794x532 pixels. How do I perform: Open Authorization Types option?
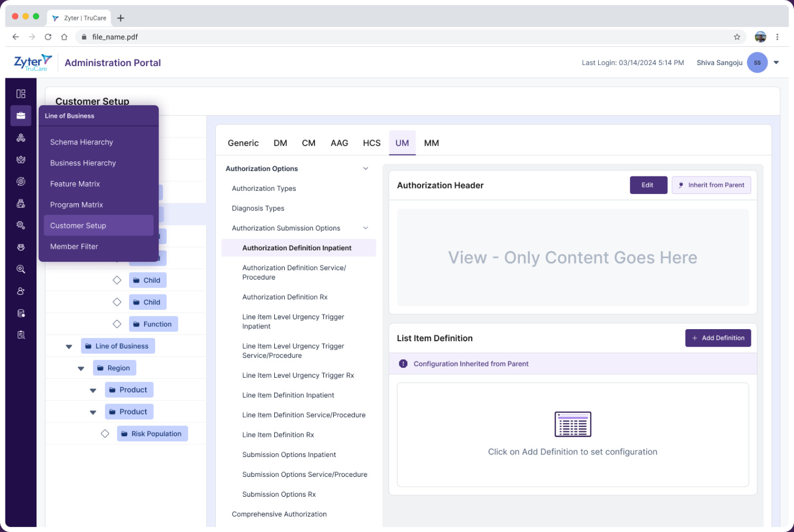click(x=264, y=189)
